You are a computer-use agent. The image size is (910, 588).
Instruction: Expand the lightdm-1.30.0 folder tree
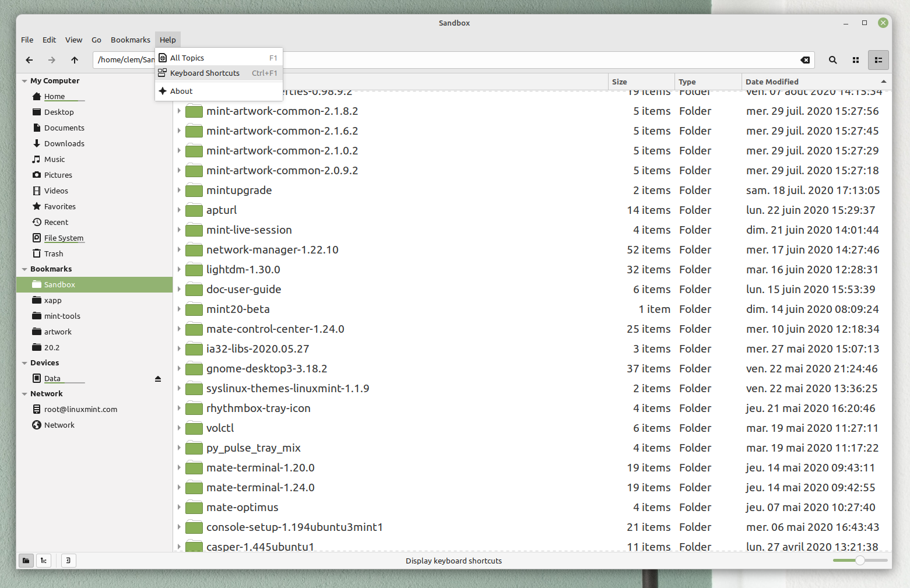point(179,269)
